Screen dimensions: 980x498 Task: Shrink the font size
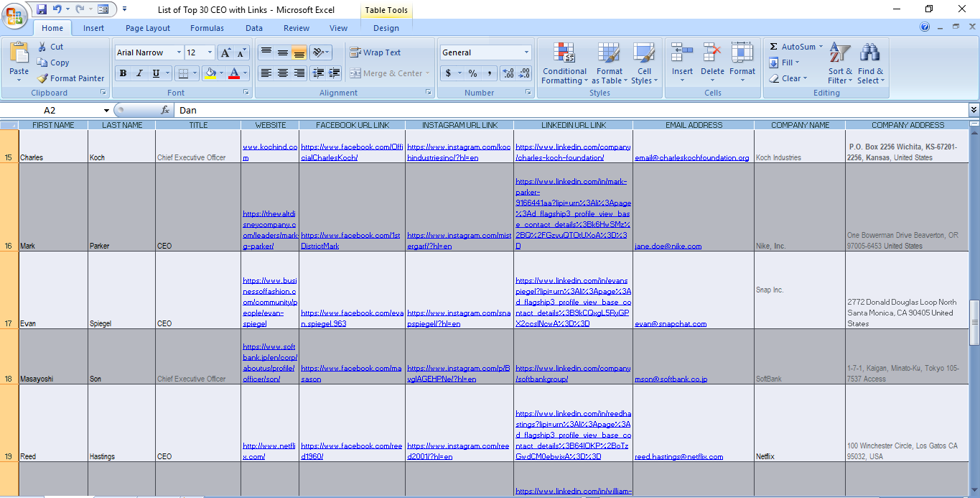pos(241,52)
